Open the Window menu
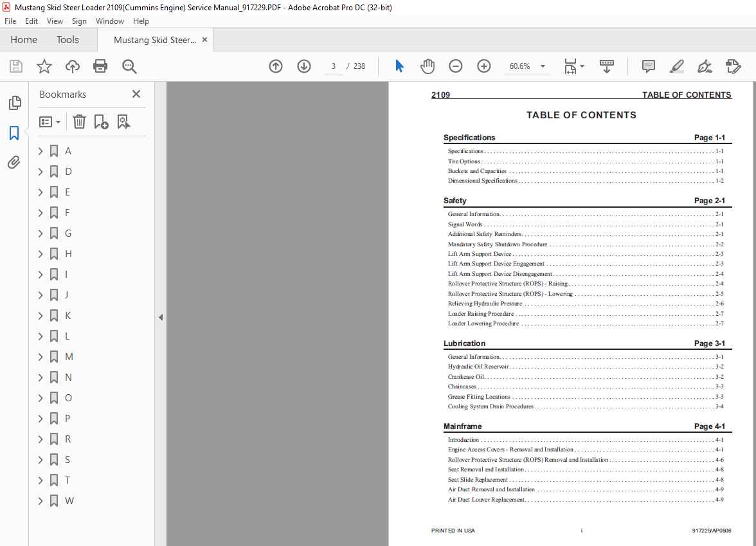Viewport: 756px width, 546px height. coord(109,21)
